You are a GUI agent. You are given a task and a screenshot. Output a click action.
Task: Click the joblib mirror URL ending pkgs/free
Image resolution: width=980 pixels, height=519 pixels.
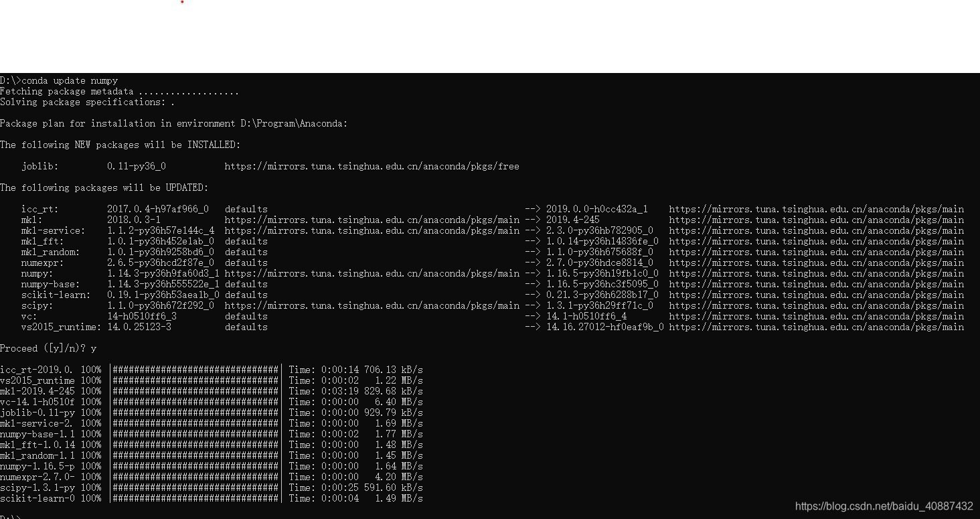point(372,166)
